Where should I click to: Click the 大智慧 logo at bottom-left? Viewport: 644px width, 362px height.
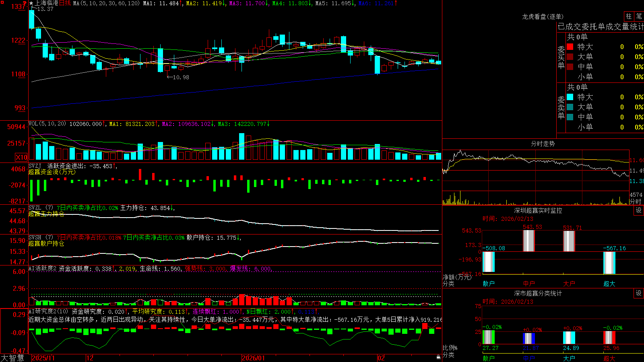point(12,358)
